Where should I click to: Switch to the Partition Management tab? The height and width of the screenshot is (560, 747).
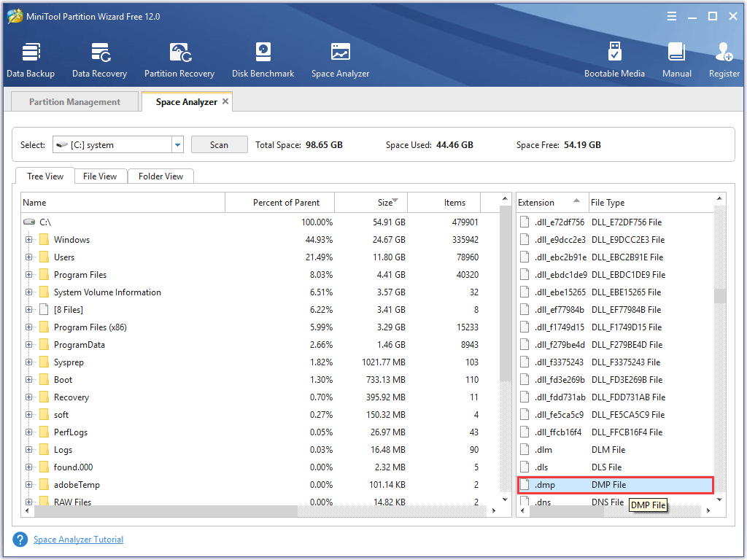(75, 102)
